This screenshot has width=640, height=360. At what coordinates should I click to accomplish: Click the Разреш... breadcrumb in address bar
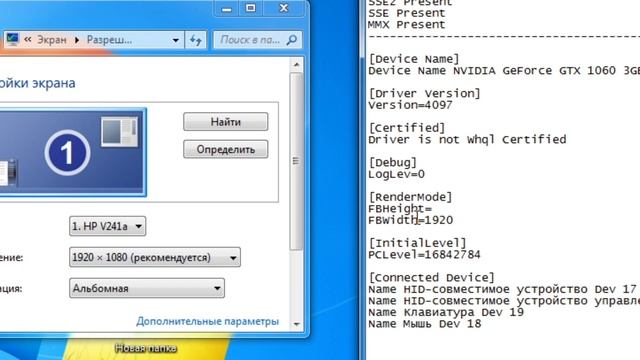[109, 40]
